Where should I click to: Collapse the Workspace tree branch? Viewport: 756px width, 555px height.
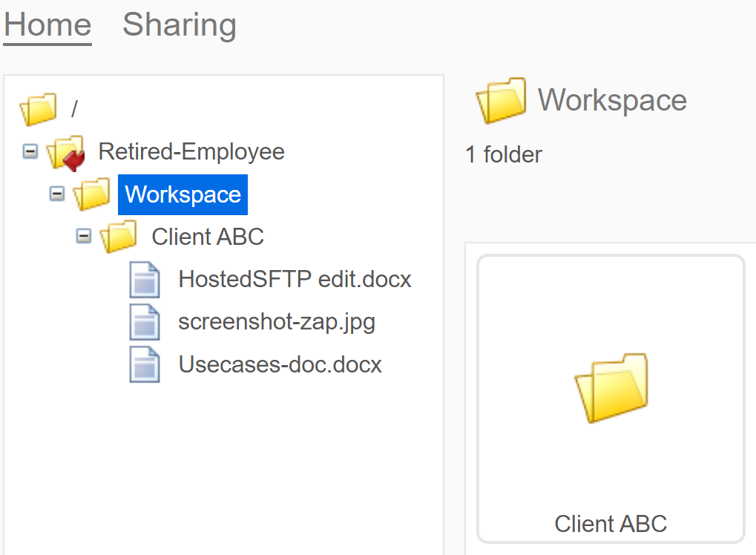56,194
